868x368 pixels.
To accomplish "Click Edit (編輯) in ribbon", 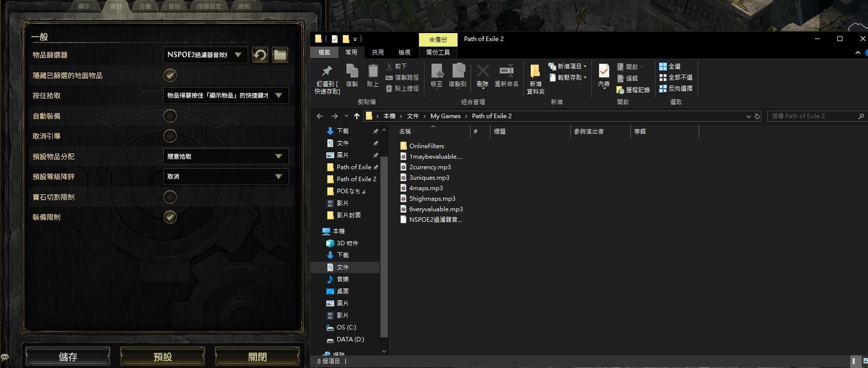I will tap(627, 78).
